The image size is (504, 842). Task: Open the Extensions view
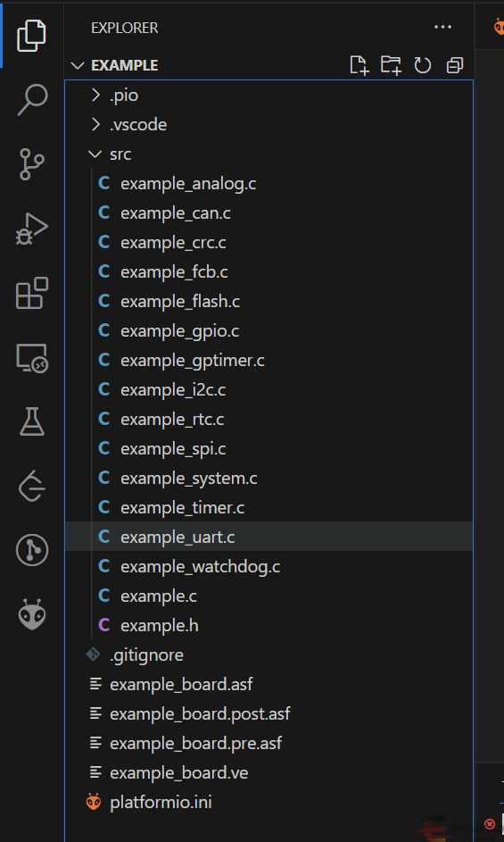click(32, 293)
